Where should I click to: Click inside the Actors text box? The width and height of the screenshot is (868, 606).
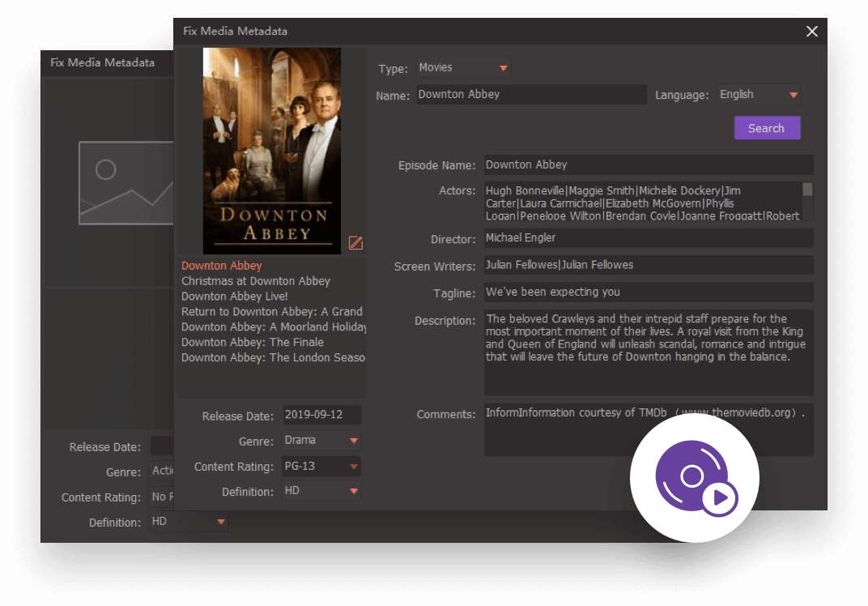coord(643,201)
